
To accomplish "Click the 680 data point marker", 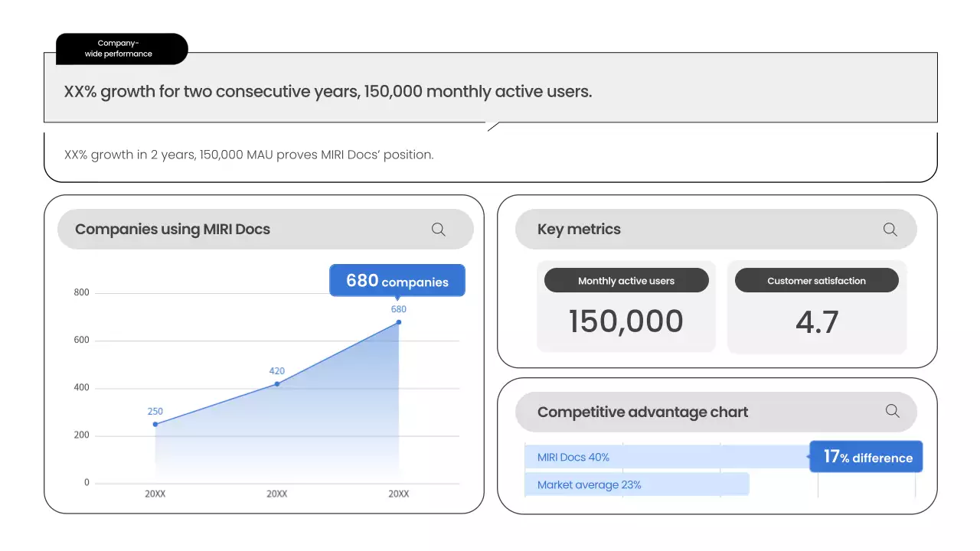I will coord(398,322).
